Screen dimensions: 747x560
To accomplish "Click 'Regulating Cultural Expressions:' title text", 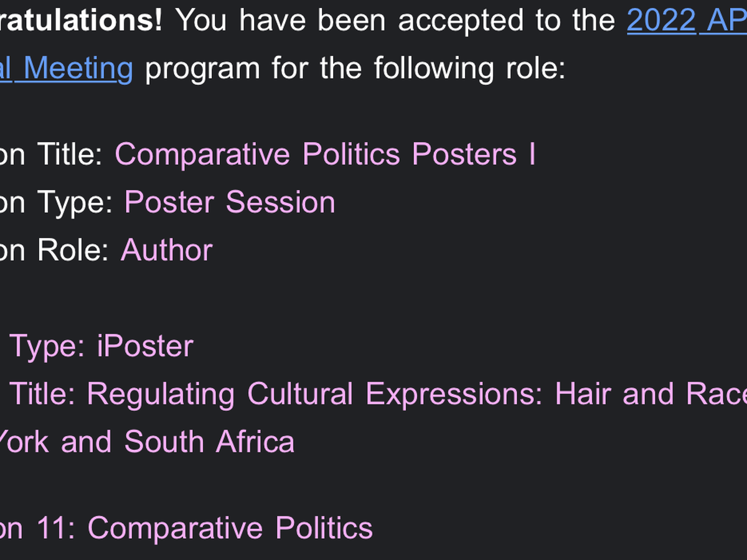I will (x=314, y=393).
